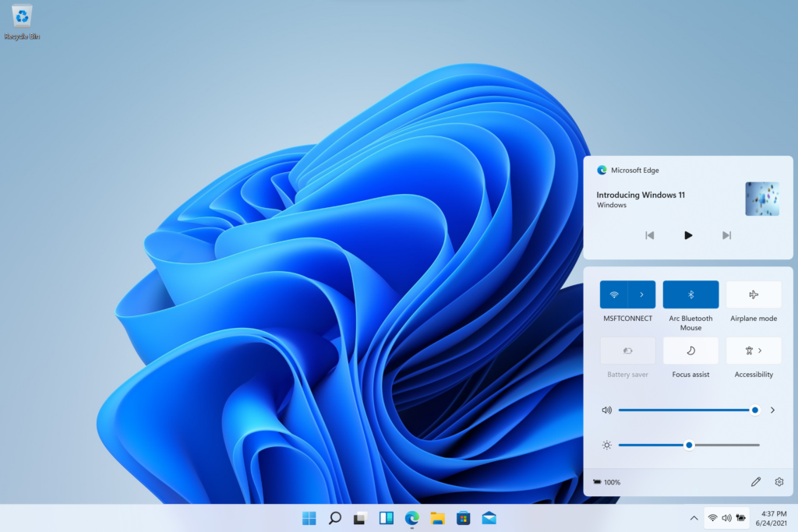Click the 100% battery status button

[607, 481]
